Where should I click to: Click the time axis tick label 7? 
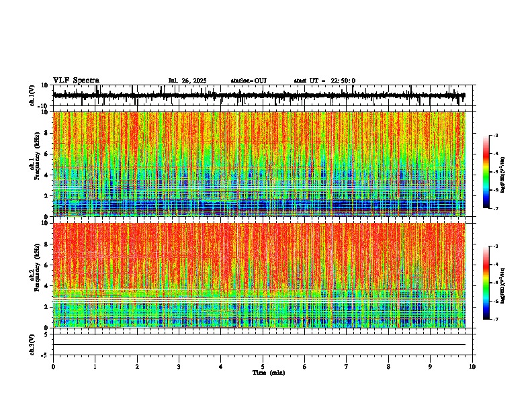point(347,367)
